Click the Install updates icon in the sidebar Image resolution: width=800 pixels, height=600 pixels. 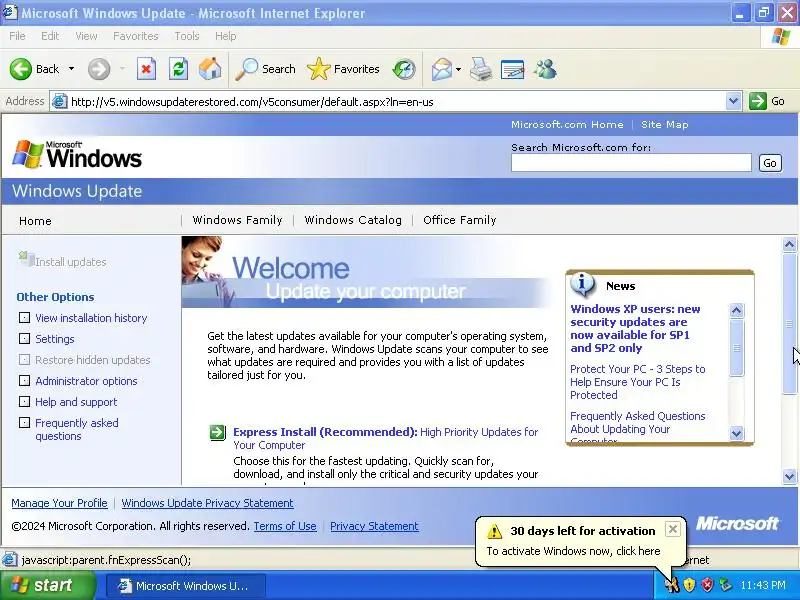(26, 259)
